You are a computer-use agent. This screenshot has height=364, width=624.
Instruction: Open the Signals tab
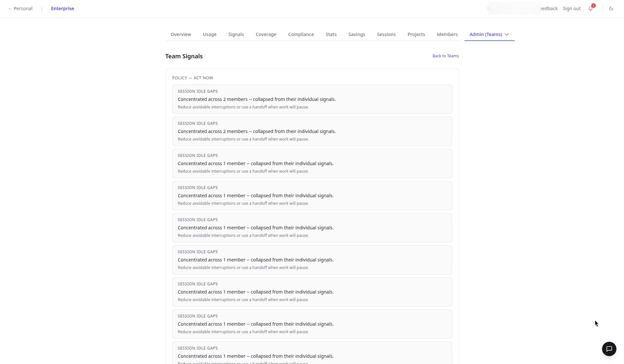(236, 34)
